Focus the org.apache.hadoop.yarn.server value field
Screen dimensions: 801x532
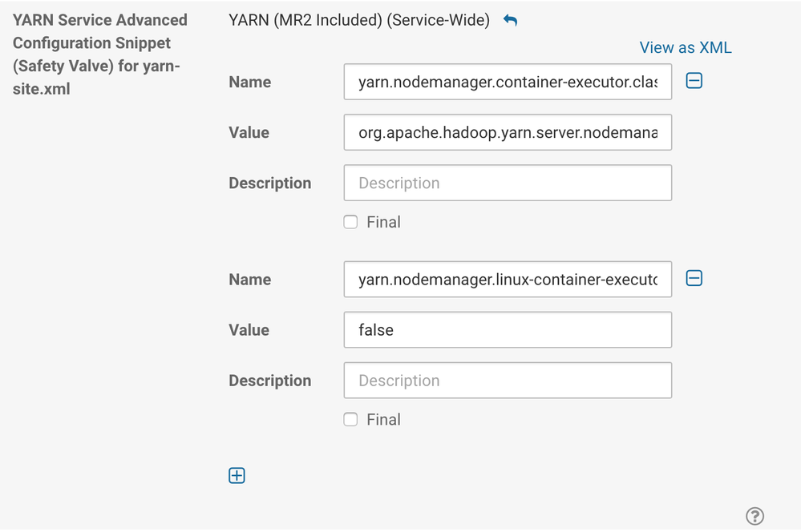[508, 133]
